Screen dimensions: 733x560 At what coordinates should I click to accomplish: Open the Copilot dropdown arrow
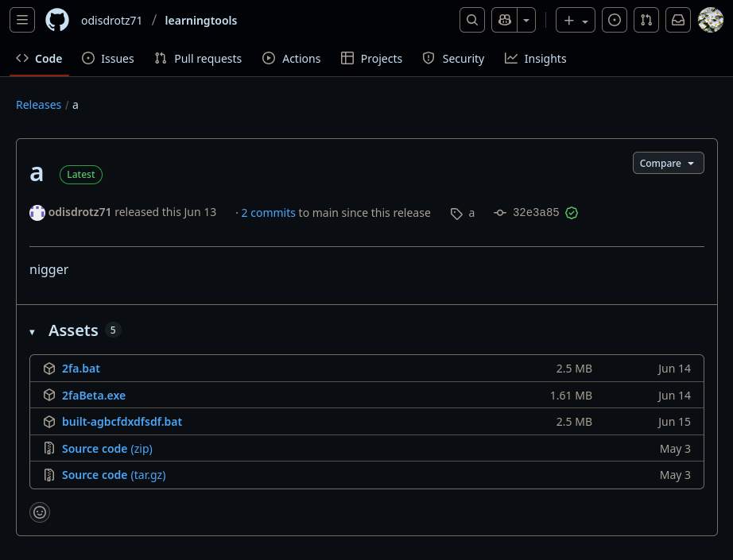(526, 21)
